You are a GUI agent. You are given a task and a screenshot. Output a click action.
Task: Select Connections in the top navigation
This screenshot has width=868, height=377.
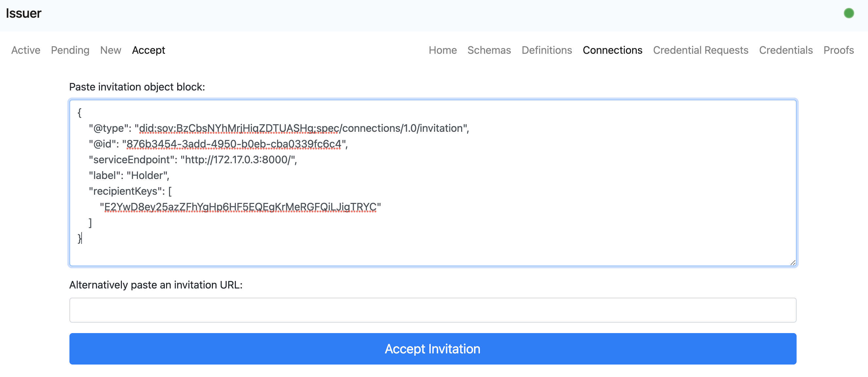pyautogui.click(x=612, y=50)
